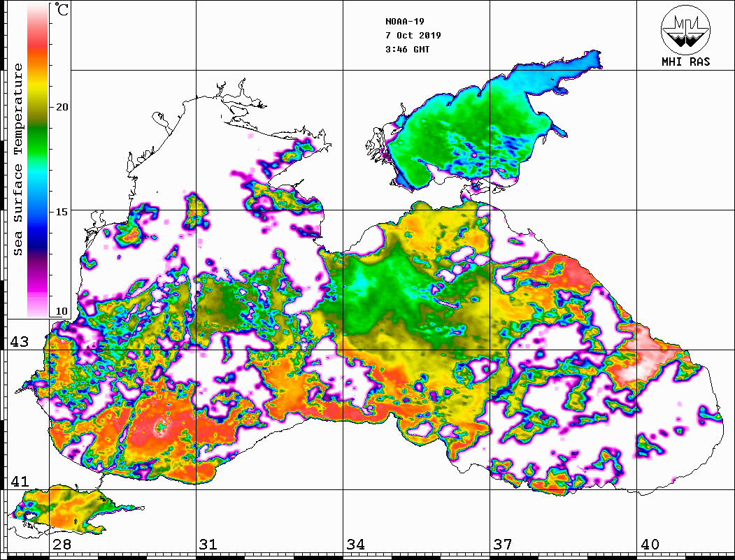Click the '10' mark on temperature scale
Screen dimensions: 735x560
(x=62, y=311)
